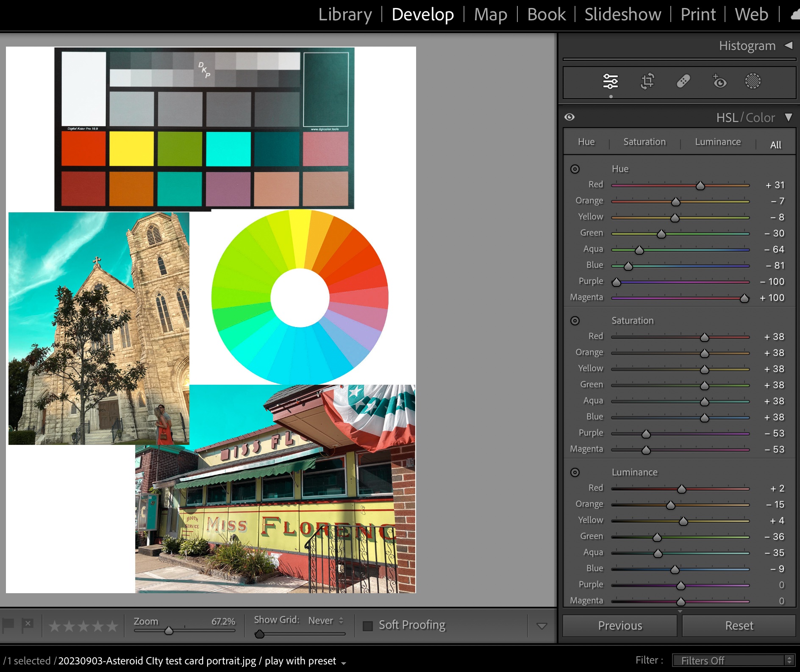The height and width of the screenshot is (672, 800).
Task: Show only the Luminance tab
Action: tap(718, 142)
